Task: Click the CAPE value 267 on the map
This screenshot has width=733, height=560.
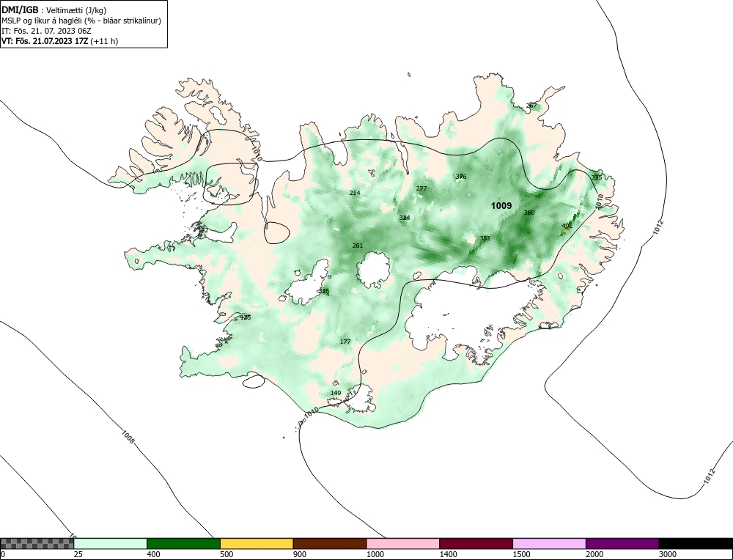Action: (531, 106)
